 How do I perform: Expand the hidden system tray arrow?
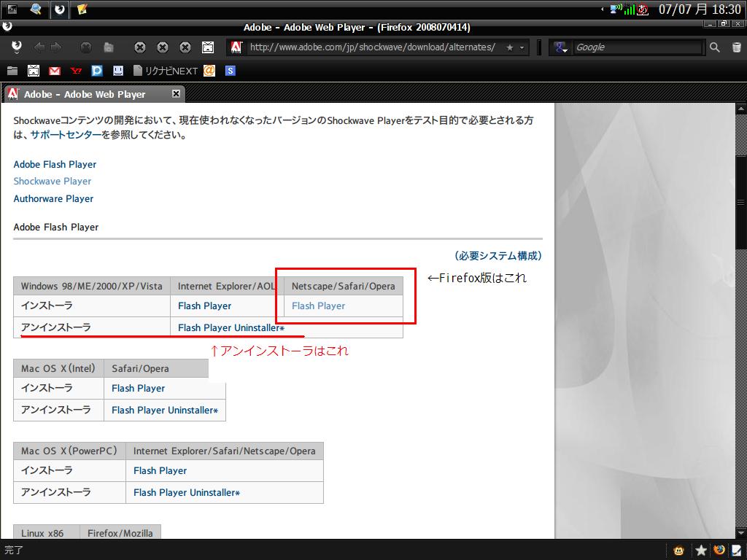point(602,9)
